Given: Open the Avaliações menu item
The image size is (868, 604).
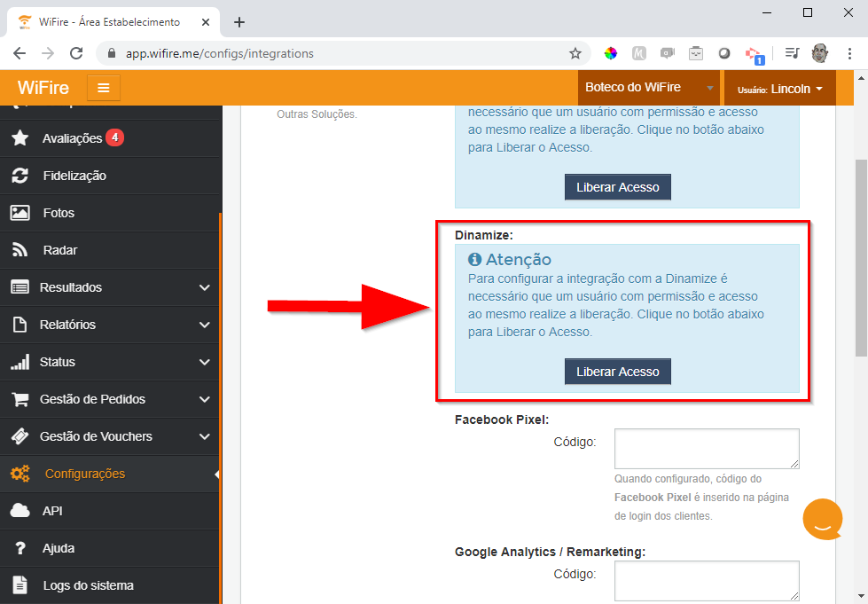Looking at the screenshot, I should (110, 137).
